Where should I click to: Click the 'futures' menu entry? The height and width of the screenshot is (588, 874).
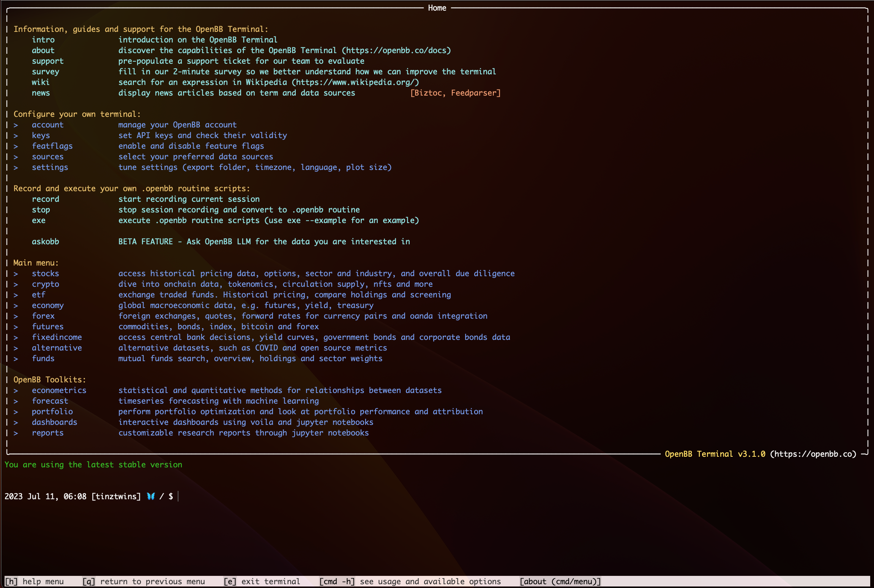[x=48, y=327]
